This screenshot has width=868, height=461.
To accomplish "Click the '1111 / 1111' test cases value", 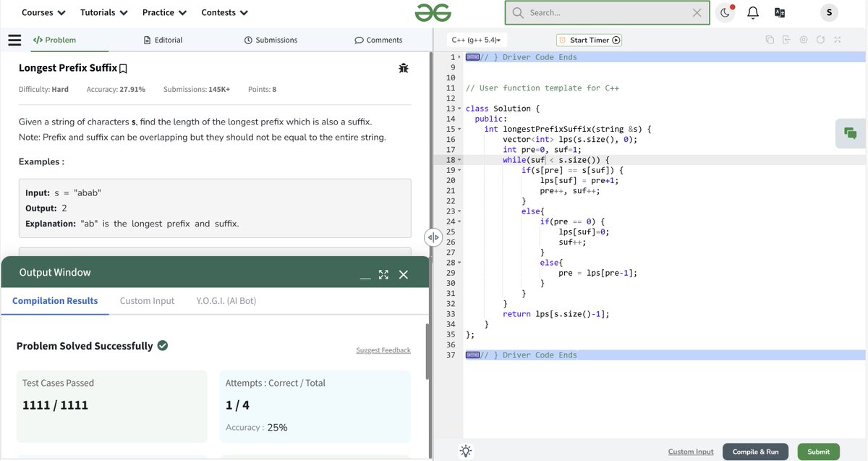I will [55, 405].
